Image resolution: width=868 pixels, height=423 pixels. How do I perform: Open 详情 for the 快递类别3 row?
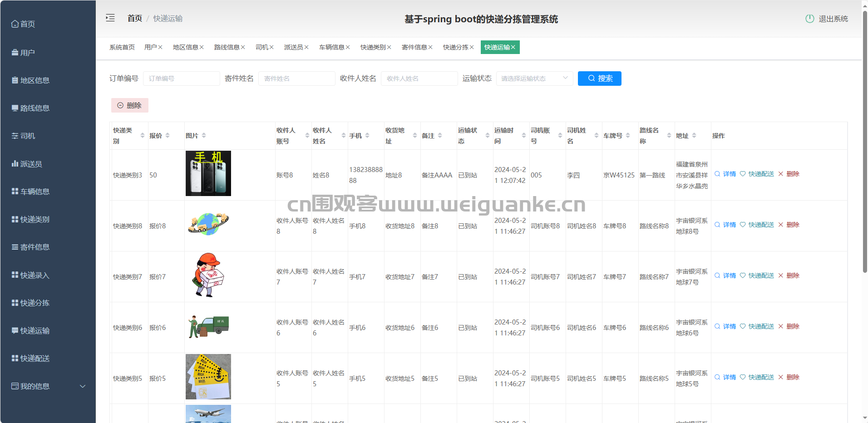725,174
